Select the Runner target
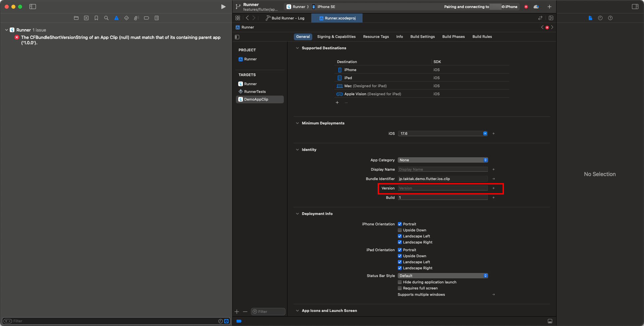644x326 pixels. [260, 84]
